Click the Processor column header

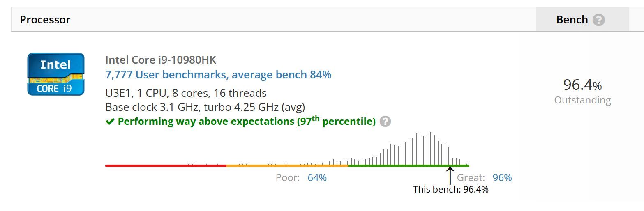[45, 20]
